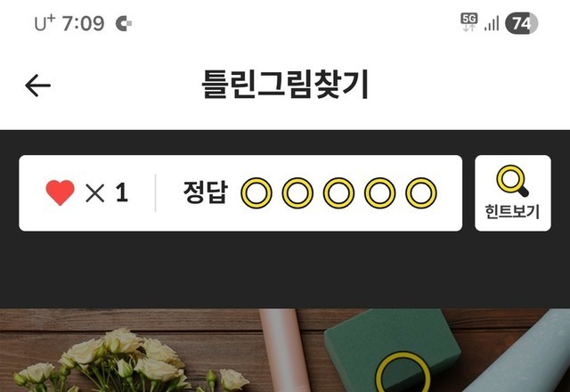This screenshot has height=392, width=570.
Task: Open the 힌트보기 hint magnifier
Action: pos(513,192)
